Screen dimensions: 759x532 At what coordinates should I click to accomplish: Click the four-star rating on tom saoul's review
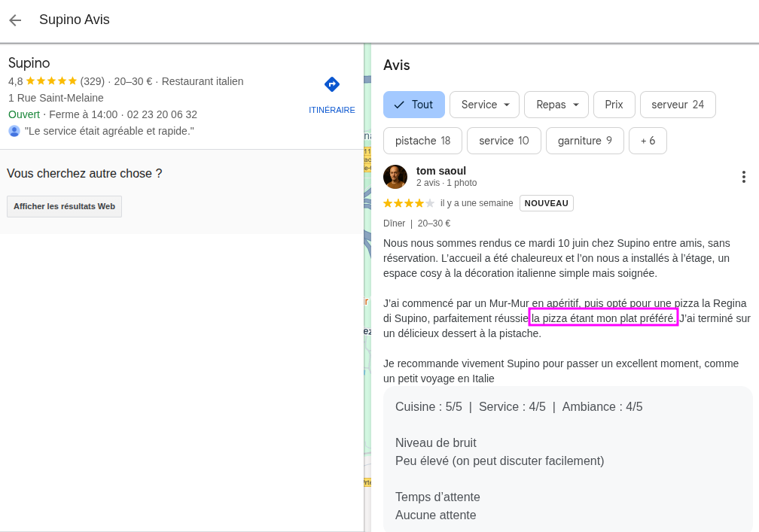409,203
